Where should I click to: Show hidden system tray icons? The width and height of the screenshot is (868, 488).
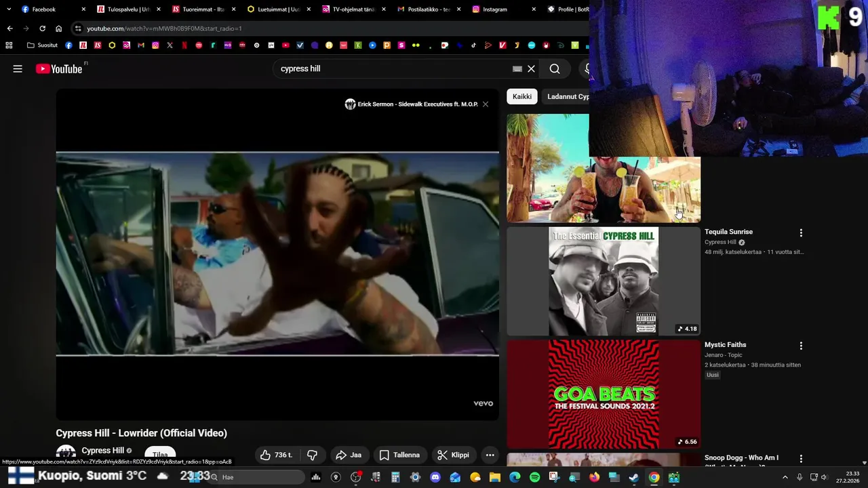tap(785, 477)
